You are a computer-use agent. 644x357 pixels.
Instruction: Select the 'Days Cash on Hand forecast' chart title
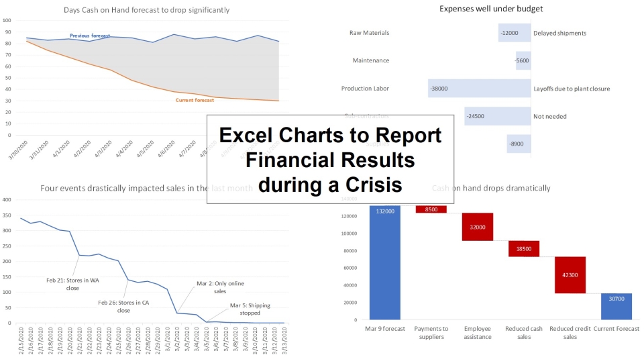[x=147, y=10]
